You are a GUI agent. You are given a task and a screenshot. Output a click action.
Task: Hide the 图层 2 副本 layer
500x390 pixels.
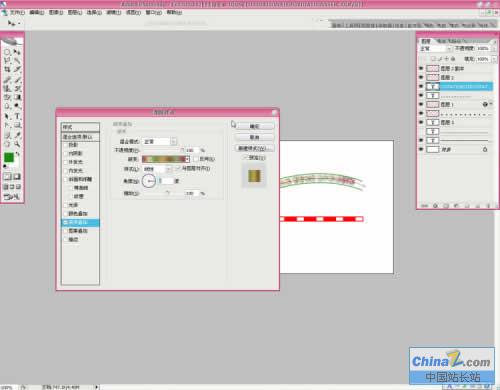click(421, 68)
